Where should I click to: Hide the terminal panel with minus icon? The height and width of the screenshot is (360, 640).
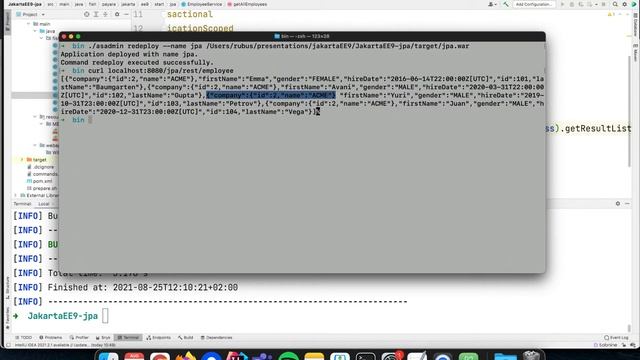pos(627,203)
